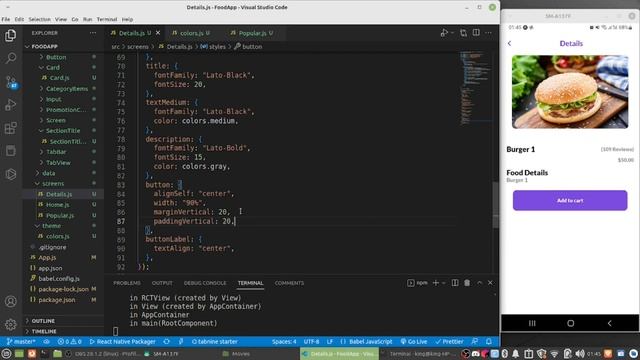This screenshot has height=360, width=640.
Task: Click LF end-of-line setting
Action: [330, 342]
